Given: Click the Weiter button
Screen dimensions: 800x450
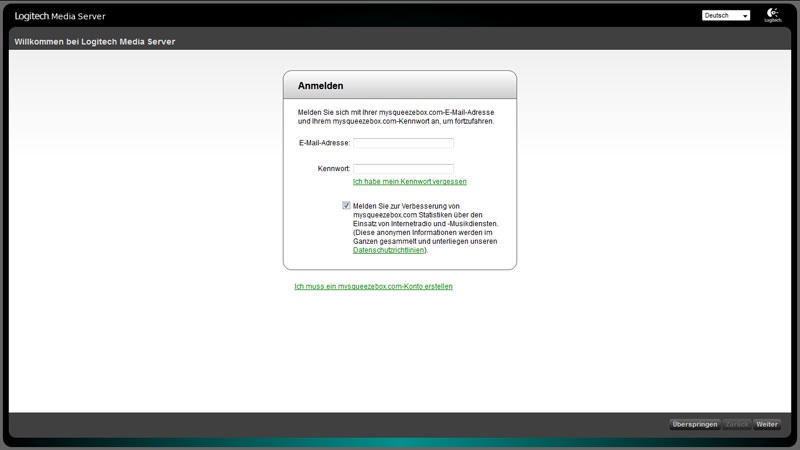Looking at the screenshot, I should 767,424.
